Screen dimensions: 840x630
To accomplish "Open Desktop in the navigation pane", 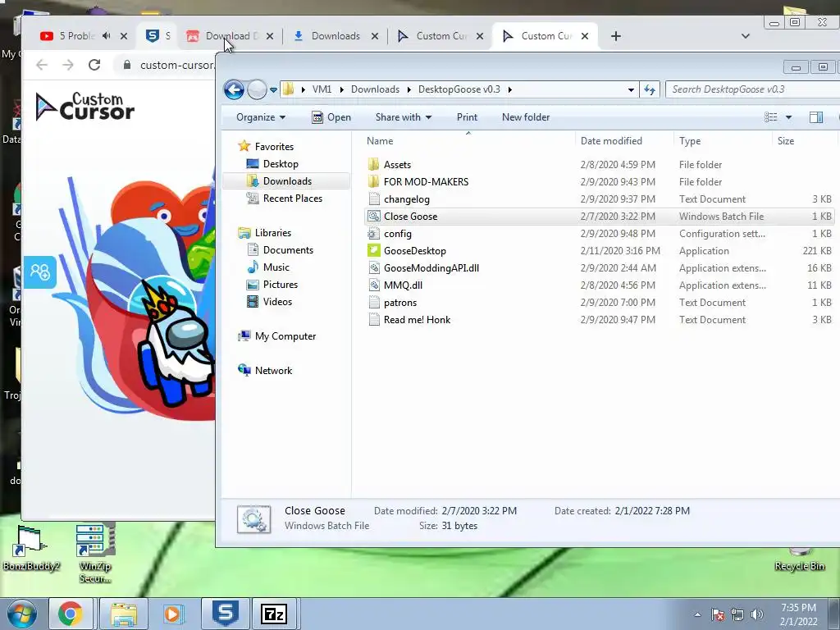I will point(281,164).
